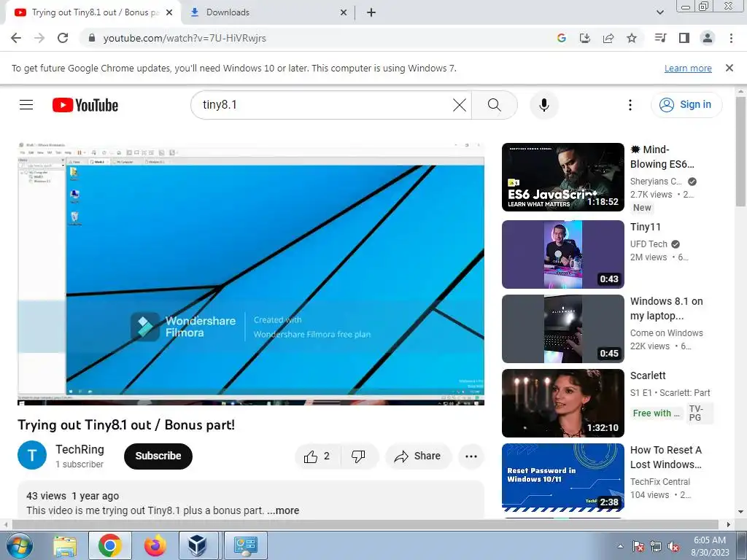The height and width of the screenshot is (560, 747).
Task: Click the browser back arrow
Action: 16,38
